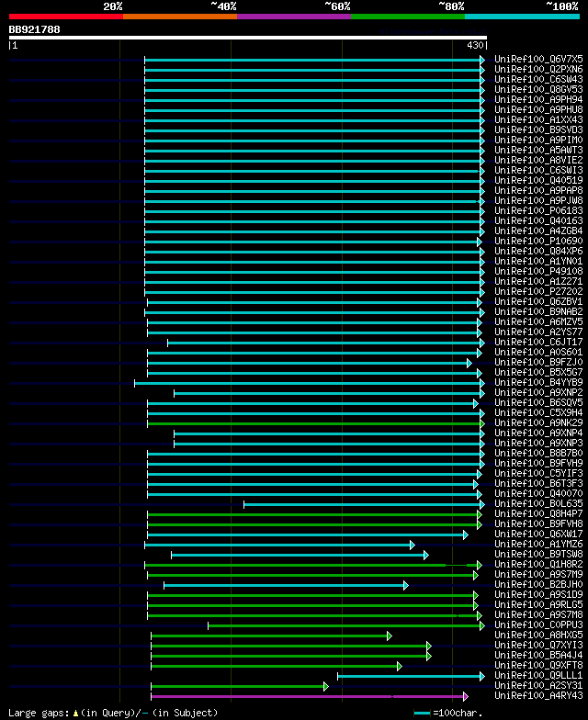
Task: Open the UniRef100_A9PH94 hit
Action: pyautogui.click(x=538, y=99)
